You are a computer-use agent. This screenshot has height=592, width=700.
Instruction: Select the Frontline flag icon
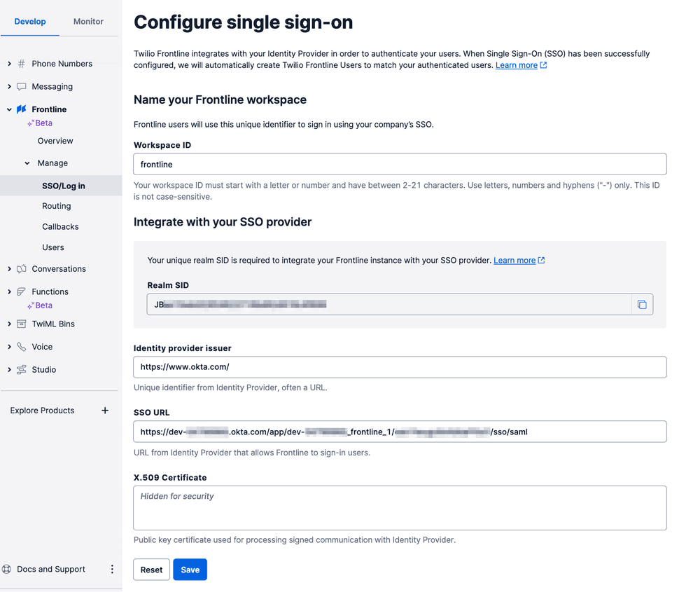(22, 109)
